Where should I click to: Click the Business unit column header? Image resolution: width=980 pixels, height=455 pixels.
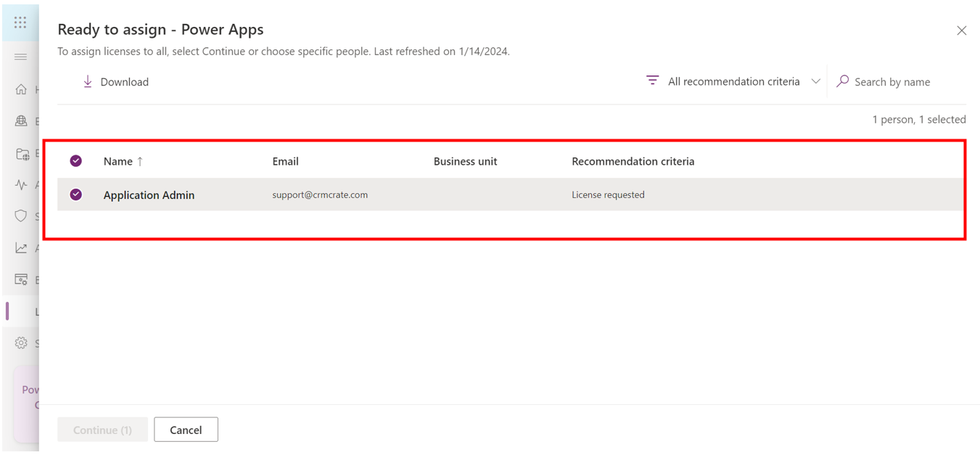pos(465,161)
